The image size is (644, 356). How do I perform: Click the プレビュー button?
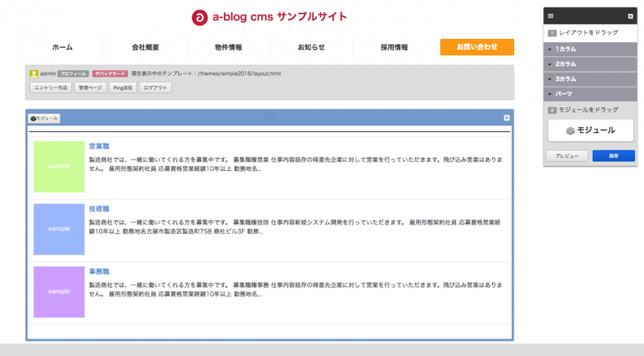[x=566, y=155]
